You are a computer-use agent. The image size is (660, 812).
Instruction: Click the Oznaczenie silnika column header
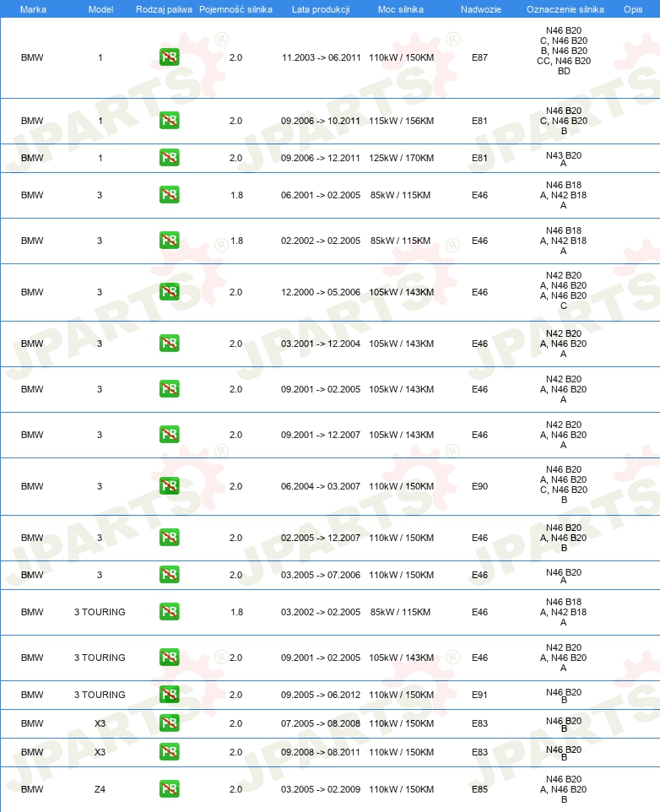[565, 9]
